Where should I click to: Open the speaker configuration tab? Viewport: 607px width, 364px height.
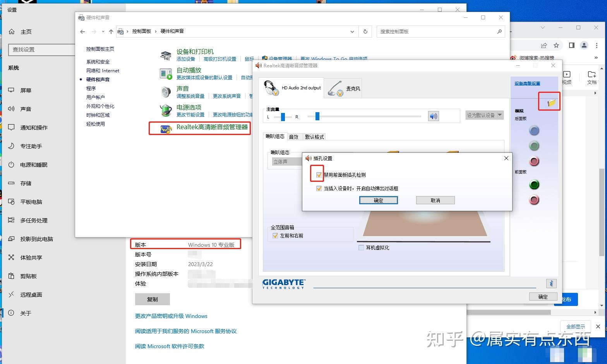[x=275, y=137]
